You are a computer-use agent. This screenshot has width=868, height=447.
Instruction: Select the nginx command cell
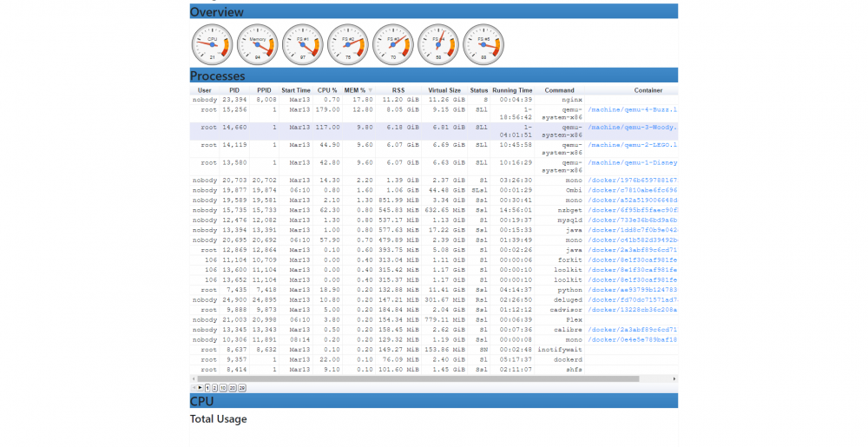point(559,100)
